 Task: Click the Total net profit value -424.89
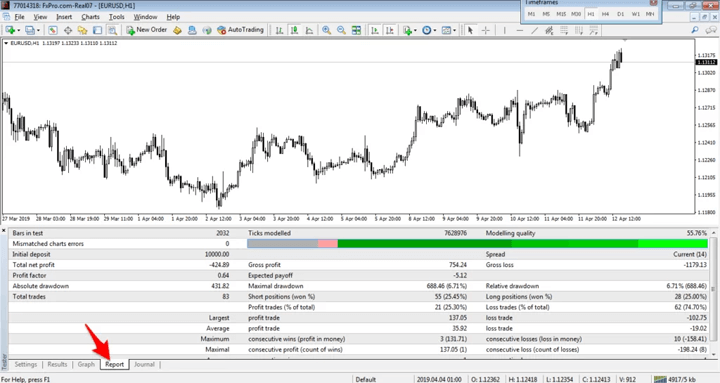[218, 265]
